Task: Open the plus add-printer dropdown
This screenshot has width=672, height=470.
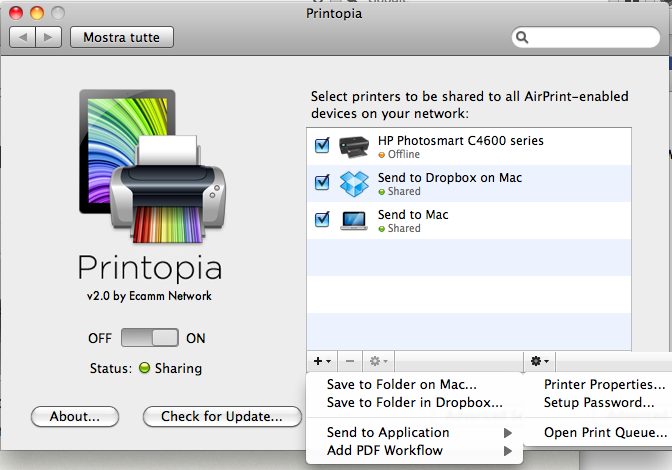Action: 321,360
